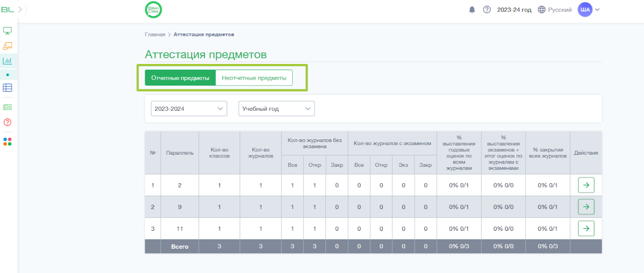Screen dimensions: 644x273
Task: Click the Кол-во классов column header
Action: coord(219,153)
